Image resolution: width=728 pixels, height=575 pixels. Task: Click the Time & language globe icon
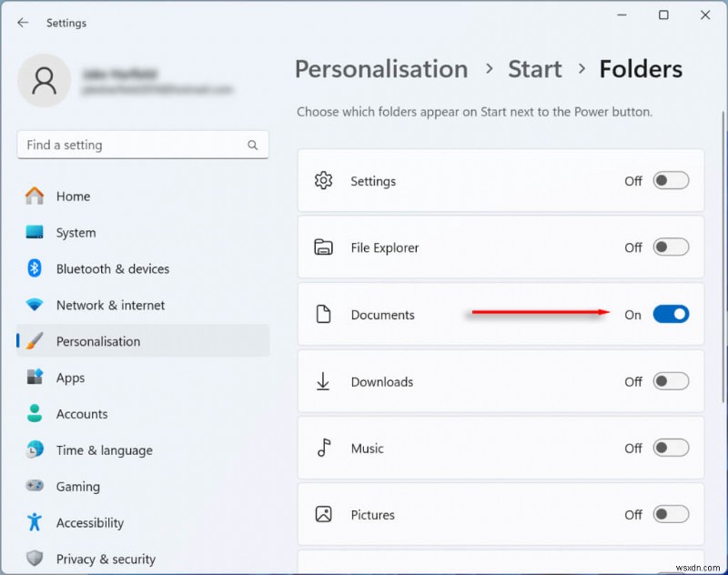point(35,449)
